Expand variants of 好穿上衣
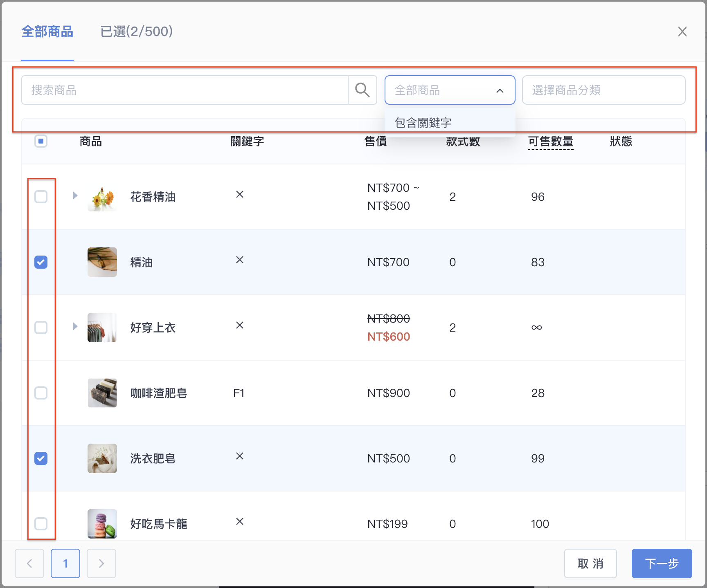This screenshot has height=588, width=707. (x=75, y=326)
